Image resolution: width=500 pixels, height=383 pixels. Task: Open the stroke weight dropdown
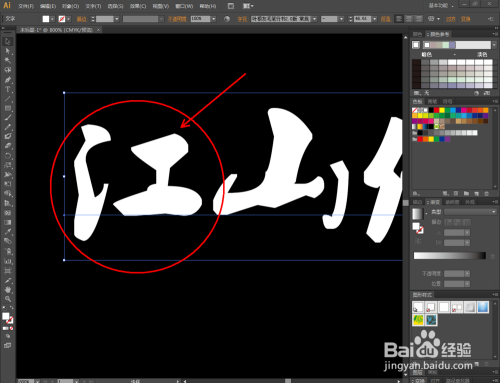[x=117, y=19]
